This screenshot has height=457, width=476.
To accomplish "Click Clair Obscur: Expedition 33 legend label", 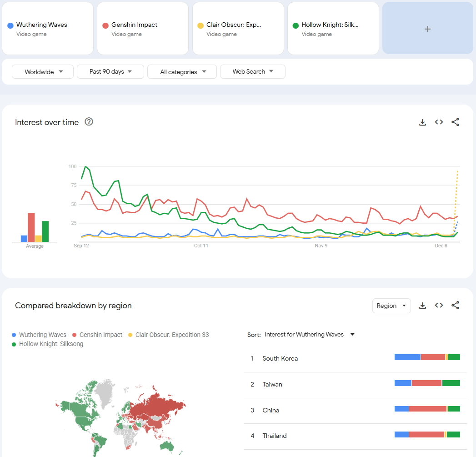I will click(172, 335).
